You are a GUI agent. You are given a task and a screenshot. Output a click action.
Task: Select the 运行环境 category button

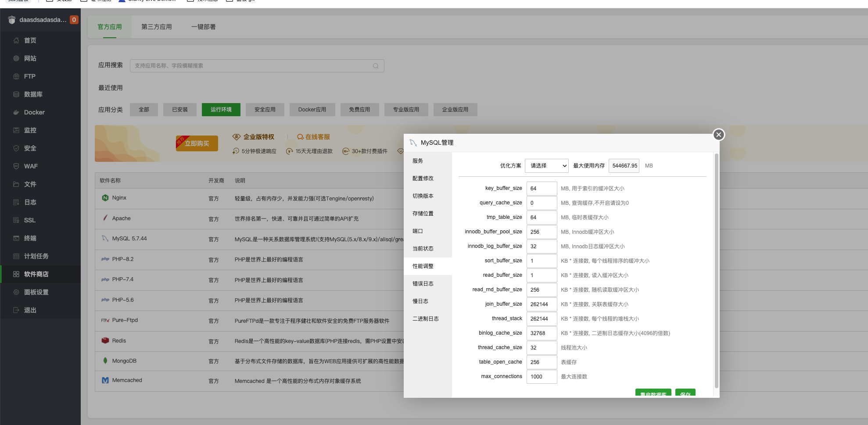pyautogui.click(x=221, y=110)
